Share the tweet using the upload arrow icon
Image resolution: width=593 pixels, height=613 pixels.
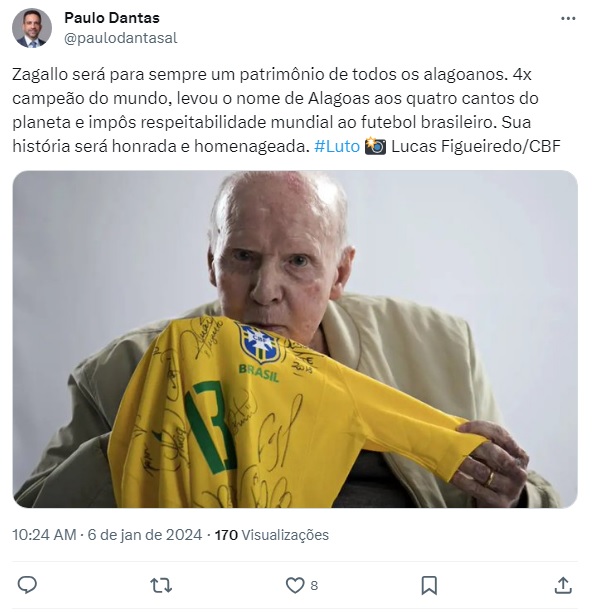click(563, 585)
